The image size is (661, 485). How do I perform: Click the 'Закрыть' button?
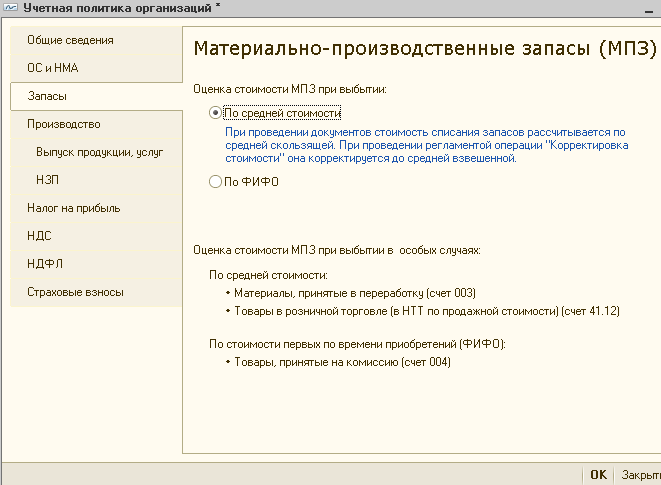pos(639,475)
